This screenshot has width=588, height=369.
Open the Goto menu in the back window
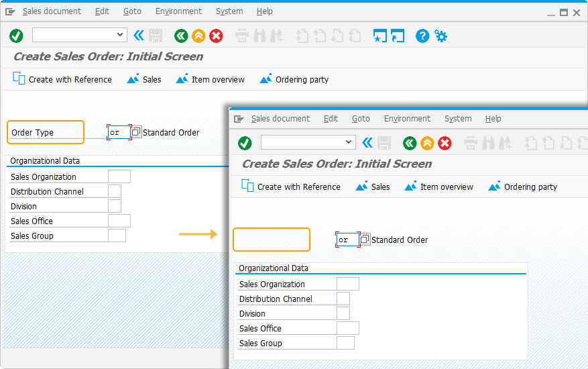point(132,11)
